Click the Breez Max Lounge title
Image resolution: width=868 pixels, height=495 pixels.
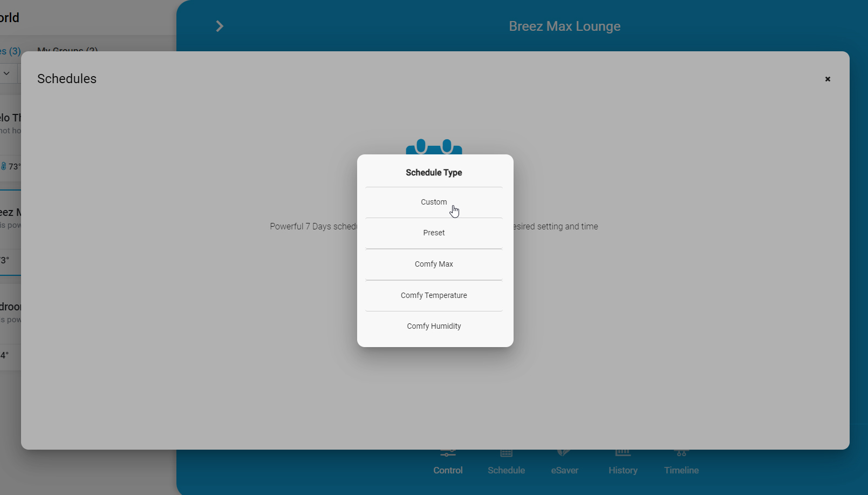564,26
